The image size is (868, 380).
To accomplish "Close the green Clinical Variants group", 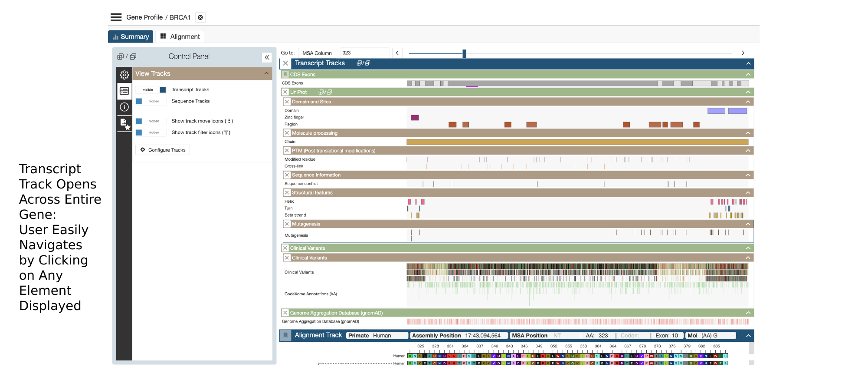I will (x=285, y=248).
